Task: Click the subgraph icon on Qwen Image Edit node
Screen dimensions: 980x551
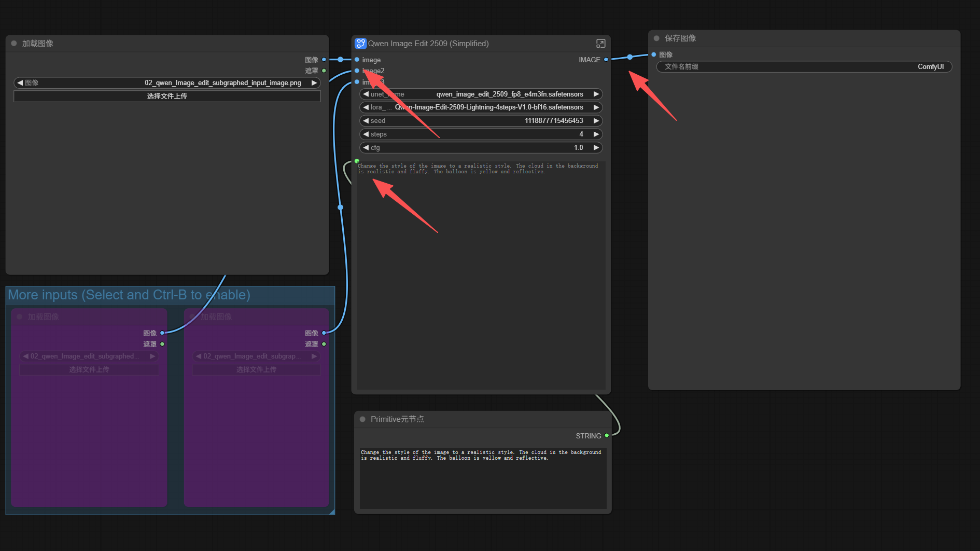Action: 360,44
